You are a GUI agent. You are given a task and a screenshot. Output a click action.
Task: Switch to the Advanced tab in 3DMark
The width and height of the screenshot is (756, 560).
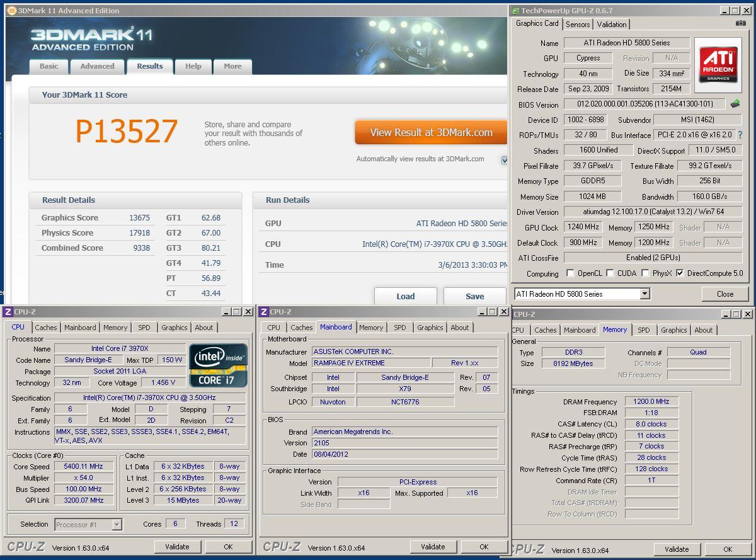98,66
